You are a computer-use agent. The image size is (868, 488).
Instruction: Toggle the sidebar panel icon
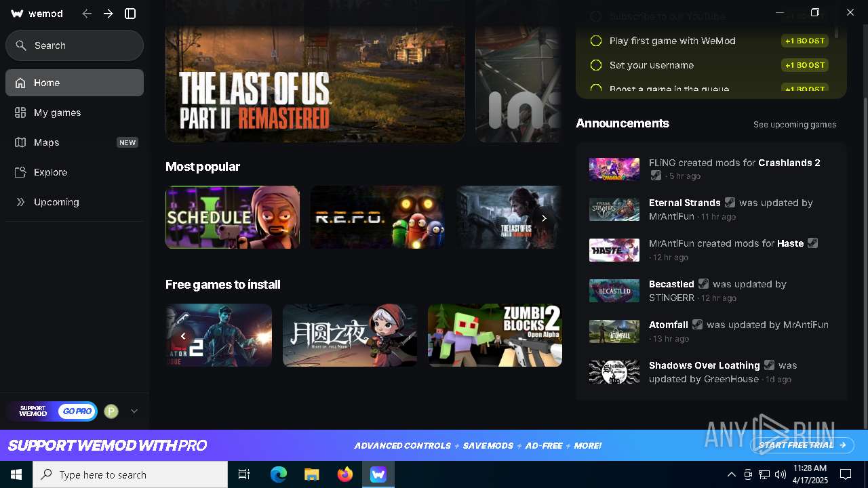coord(131,14)
